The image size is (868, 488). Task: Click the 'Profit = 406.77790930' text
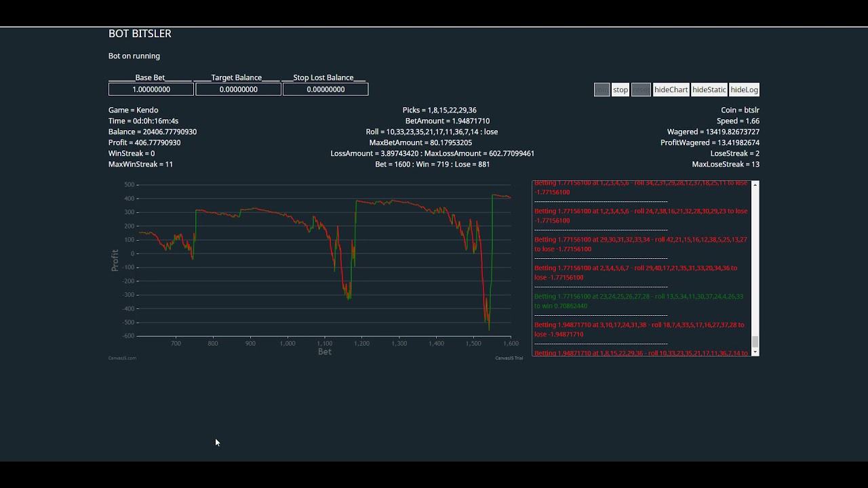tap(144, 142)
